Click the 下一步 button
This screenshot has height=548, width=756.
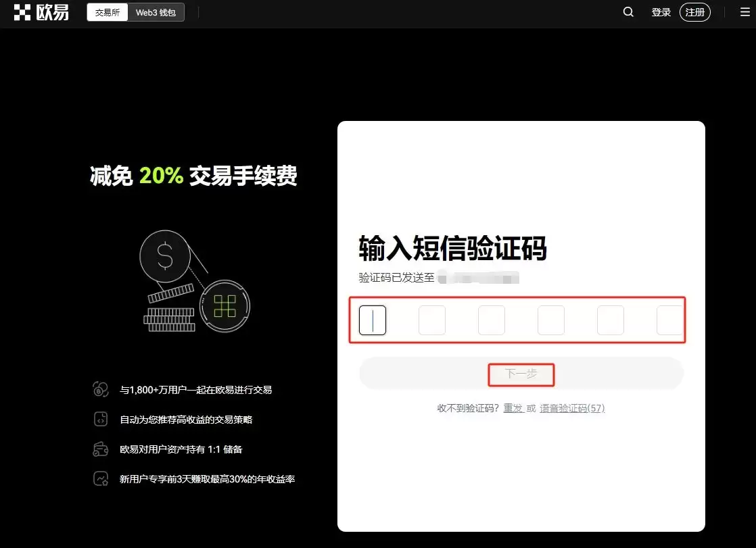click(521, 372)
